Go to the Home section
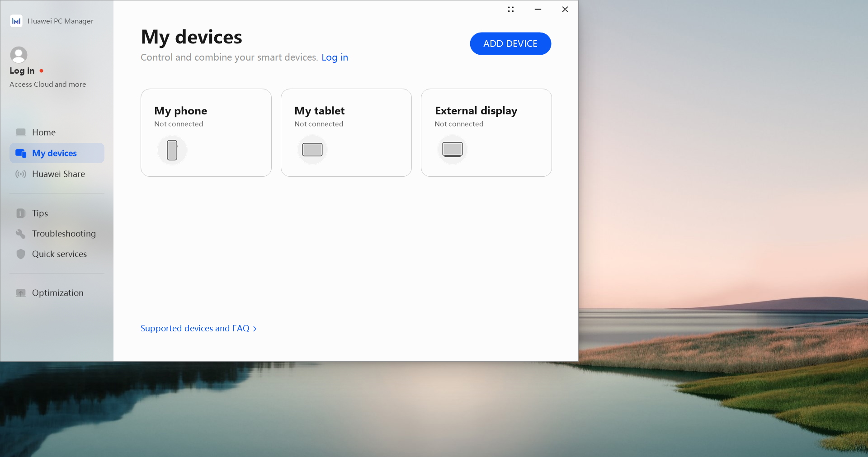868x457 pixels. tap(57, 132)
